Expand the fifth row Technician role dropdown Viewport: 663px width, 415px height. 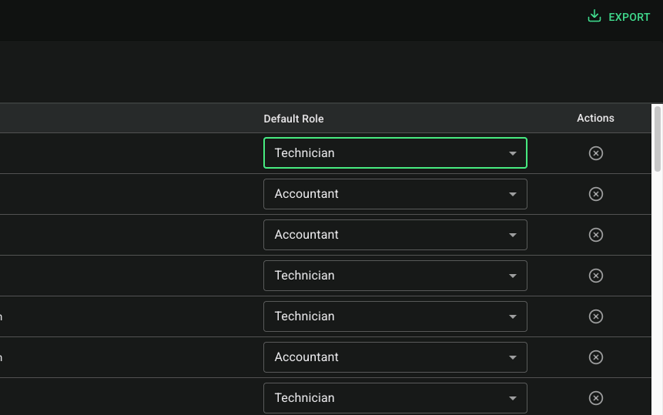(395, 316)
